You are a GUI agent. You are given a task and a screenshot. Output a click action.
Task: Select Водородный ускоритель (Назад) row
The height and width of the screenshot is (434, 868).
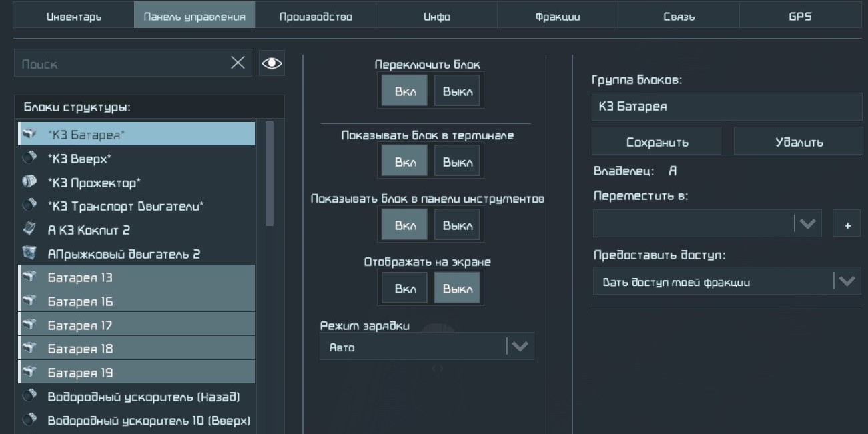tap(137, 397)
